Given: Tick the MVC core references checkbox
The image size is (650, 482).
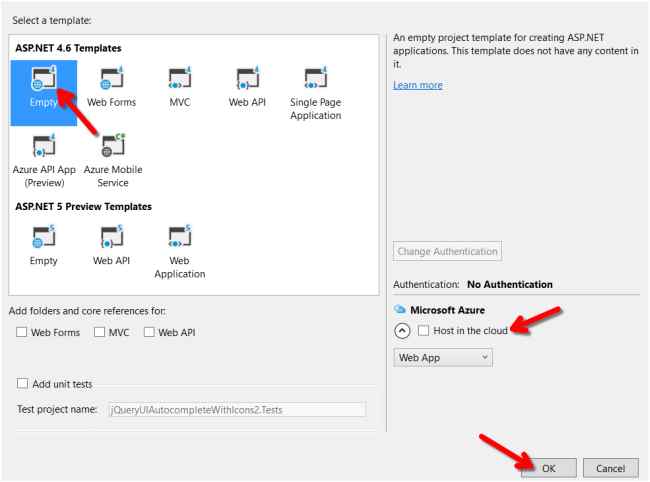Looking at the screenshot, I should 99,332.
